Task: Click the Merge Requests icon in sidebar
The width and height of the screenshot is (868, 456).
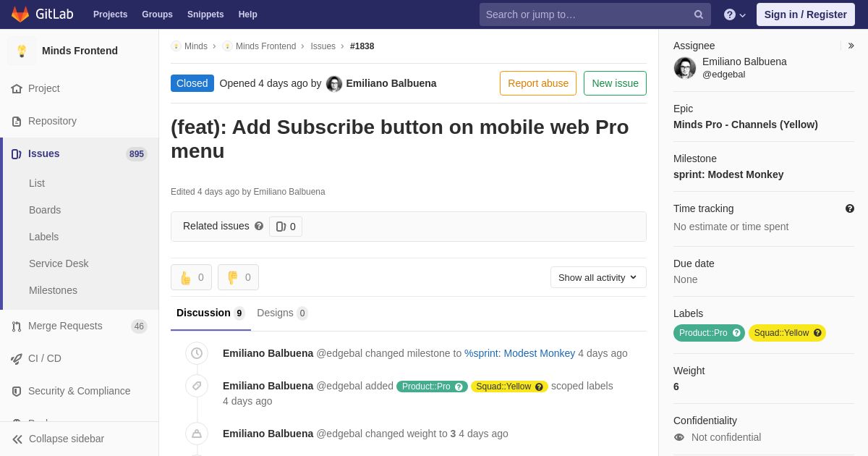Action: (x=17, y=326)
